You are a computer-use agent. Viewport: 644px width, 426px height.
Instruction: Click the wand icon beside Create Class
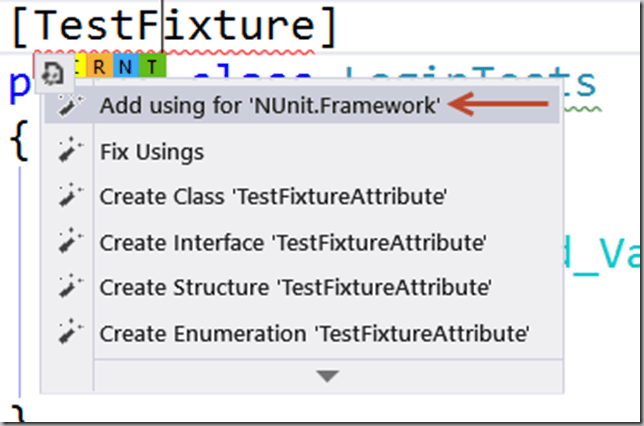click(x=68, y=196)
